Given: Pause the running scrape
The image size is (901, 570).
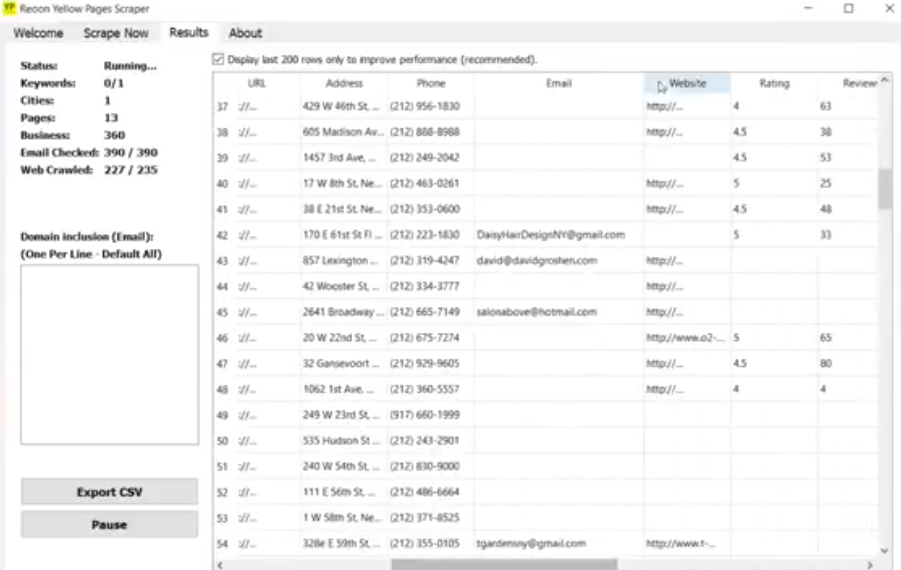Looking at the screenshot, I should pos(109,524).
